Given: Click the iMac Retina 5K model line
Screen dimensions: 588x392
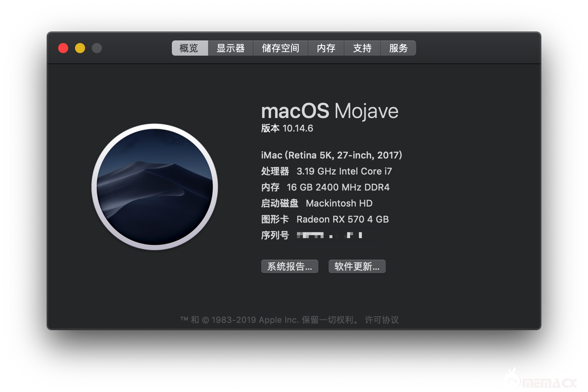Looking at the screenshot, I should 331,155.
